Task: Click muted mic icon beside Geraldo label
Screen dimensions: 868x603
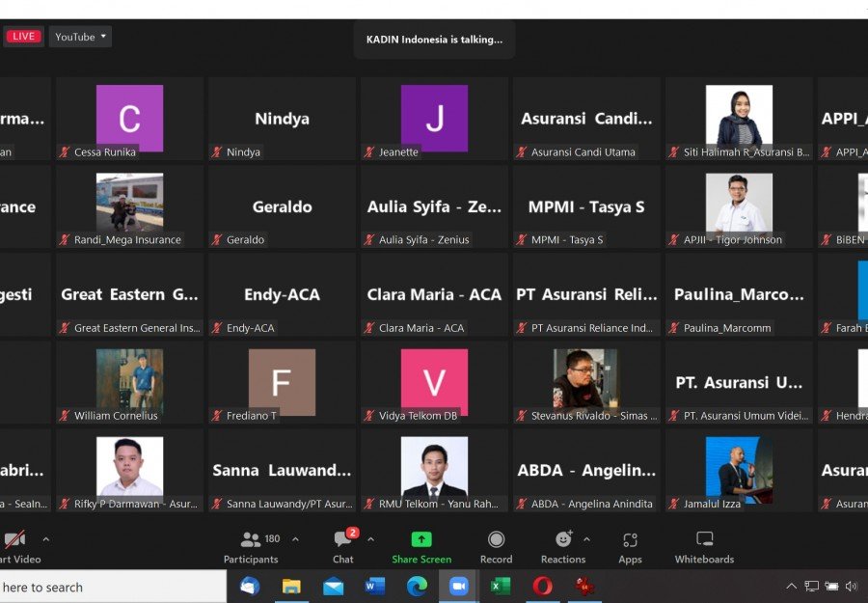Action: (216, 240)
